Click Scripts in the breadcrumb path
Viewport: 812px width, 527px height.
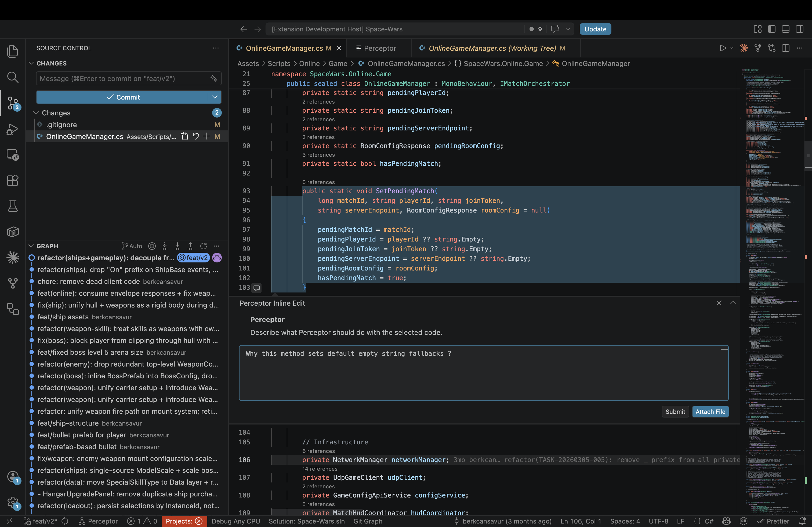[x=279, y=63]
